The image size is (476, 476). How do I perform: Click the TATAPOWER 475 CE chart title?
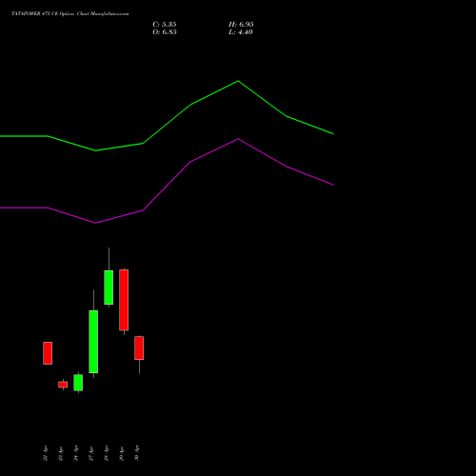click(x=70, y=13)
